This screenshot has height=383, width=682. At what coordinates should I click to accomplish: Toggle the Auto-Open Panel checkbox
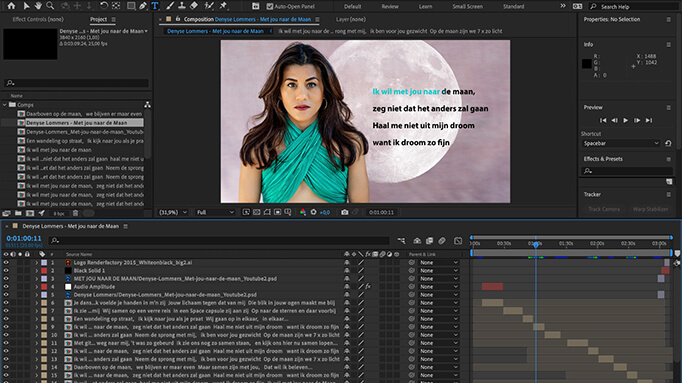point(270,6)
